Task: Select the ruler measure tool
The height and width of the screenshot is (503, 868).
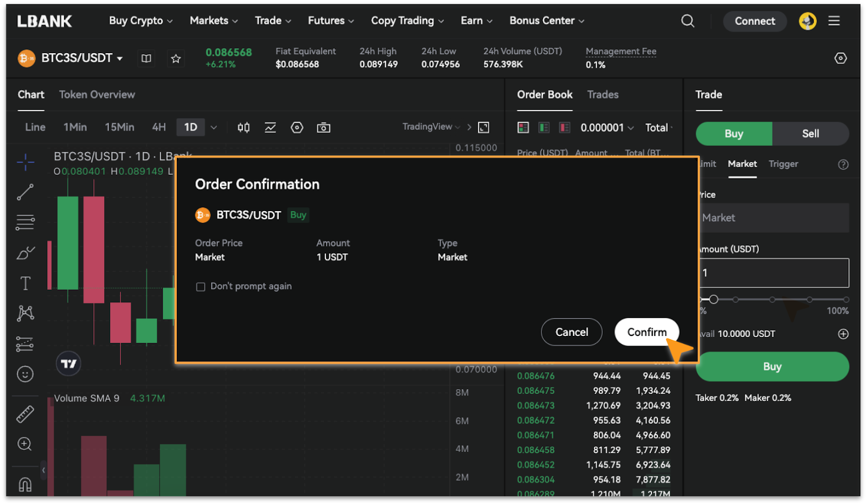Action: click(x=25, y=413)
